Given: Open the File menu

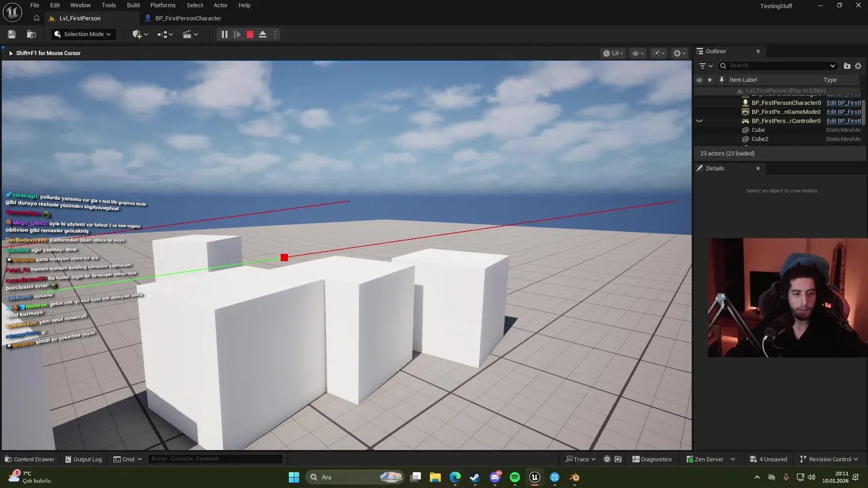Looking at the screenshot, I should 35,5.
